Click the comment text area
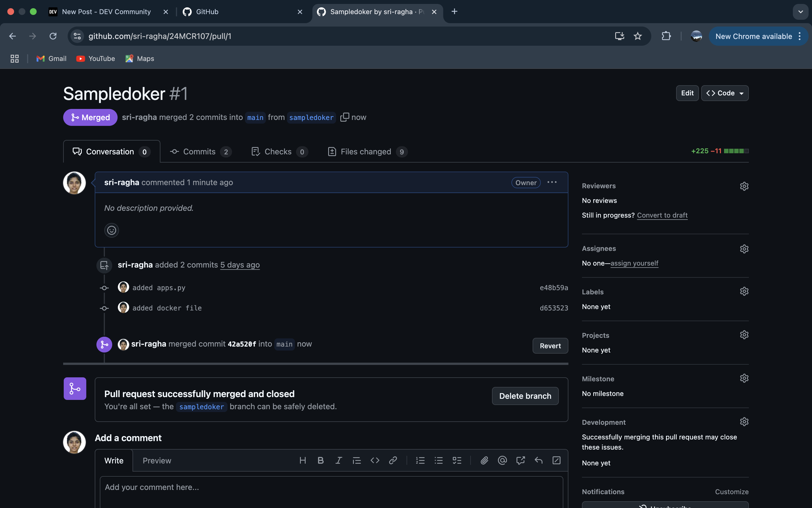Image resolution: width=812 pixels, height=508 pixels. pyautogui.click(x=332, y=492)
